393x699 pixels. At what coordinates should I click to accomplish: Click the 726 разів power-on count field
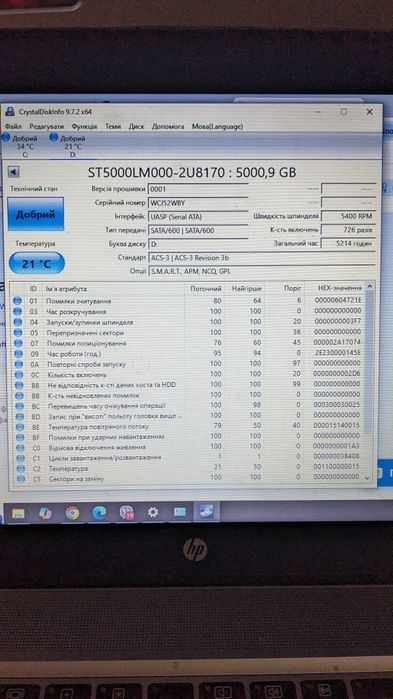[348, 230]
